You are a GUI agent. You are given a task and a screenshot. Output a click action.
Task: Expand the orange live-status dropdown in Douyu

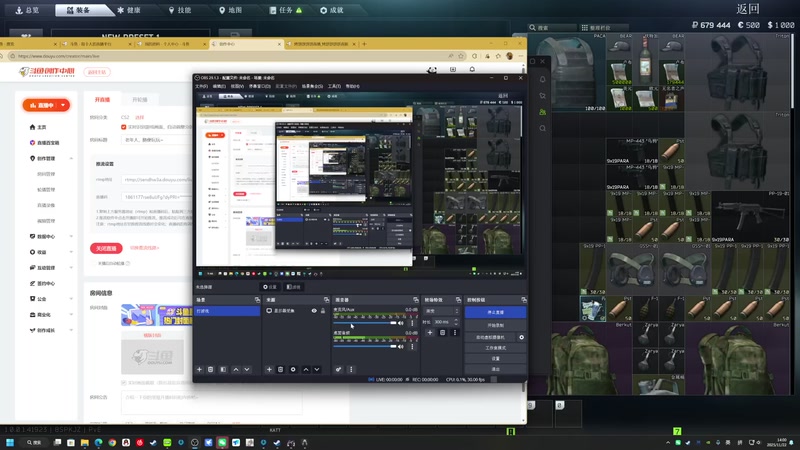(63, 105)
